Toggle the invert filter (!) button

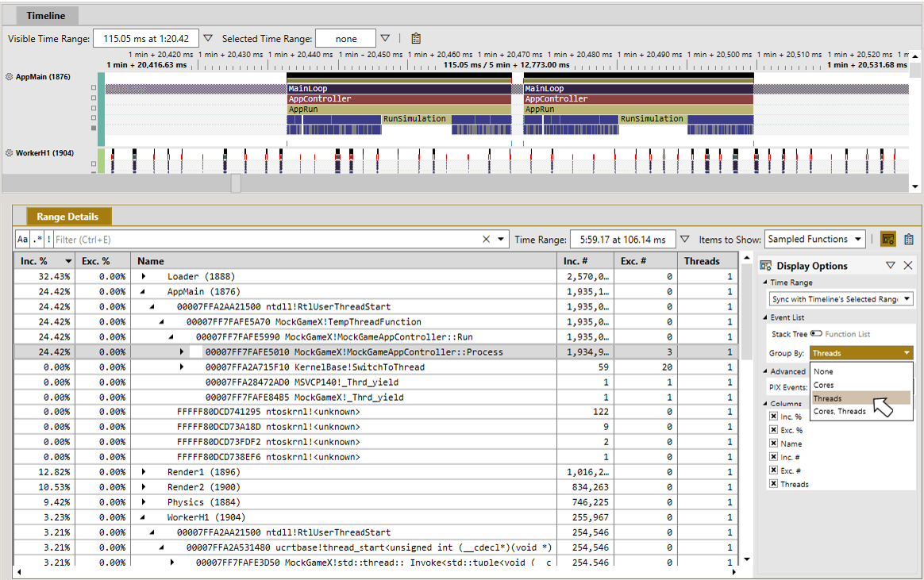coord(48,239)
